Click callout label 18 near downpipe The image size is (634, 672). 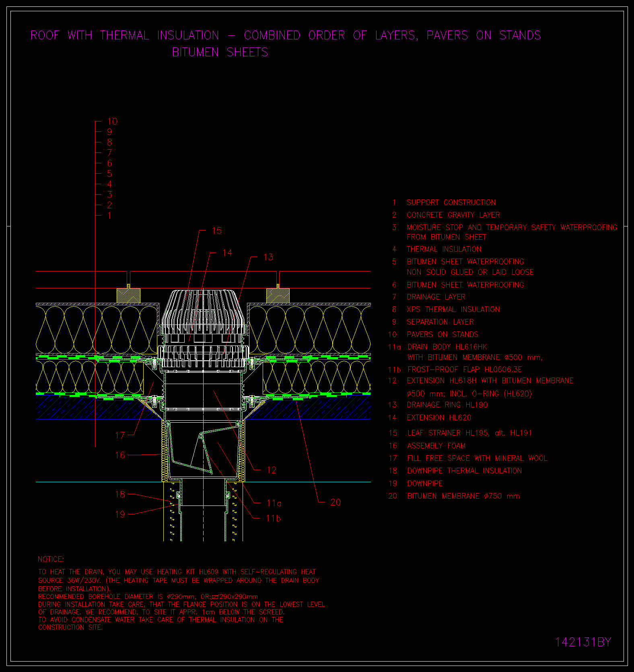(x=120, y=494)
